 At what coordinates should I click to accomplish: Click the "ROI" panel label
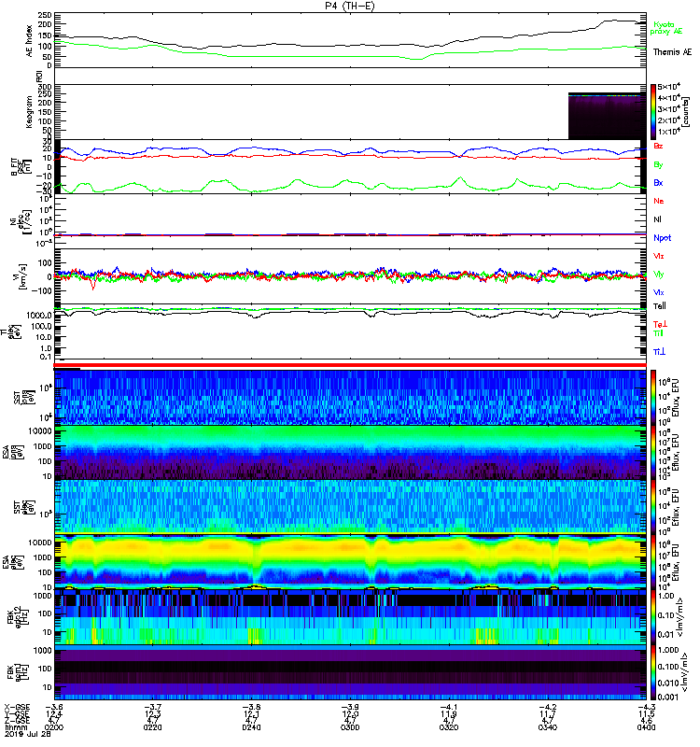(x=39, y=76)
